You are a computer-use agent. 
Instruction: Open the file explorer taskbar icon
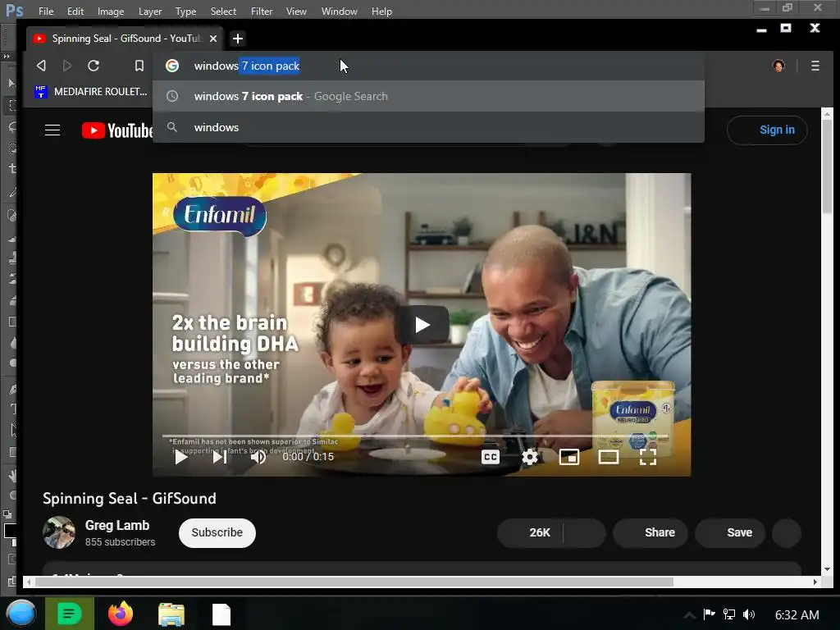(x=171, y=614)
